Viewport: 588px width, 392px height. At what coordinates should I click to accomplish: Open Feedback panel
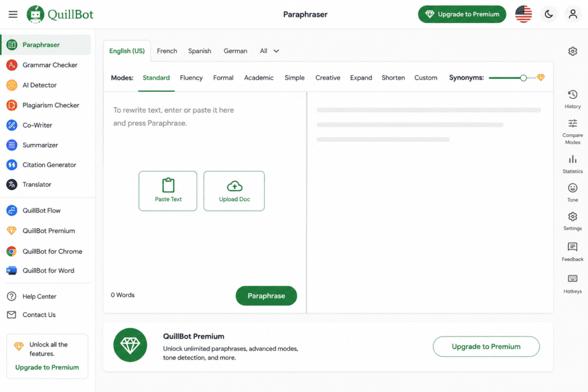pyautogui.click(x=572, y=252)
